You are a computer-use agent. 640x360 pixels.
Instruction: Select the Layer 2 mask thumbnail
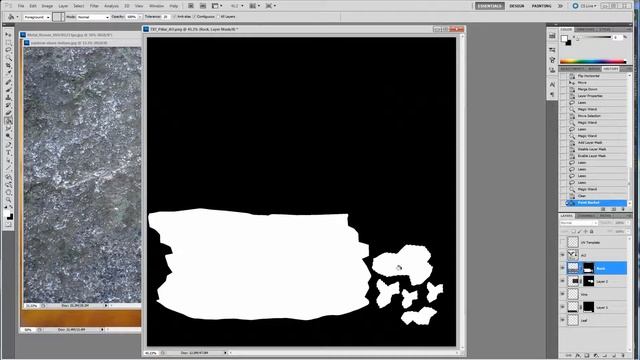pos(588,281)
